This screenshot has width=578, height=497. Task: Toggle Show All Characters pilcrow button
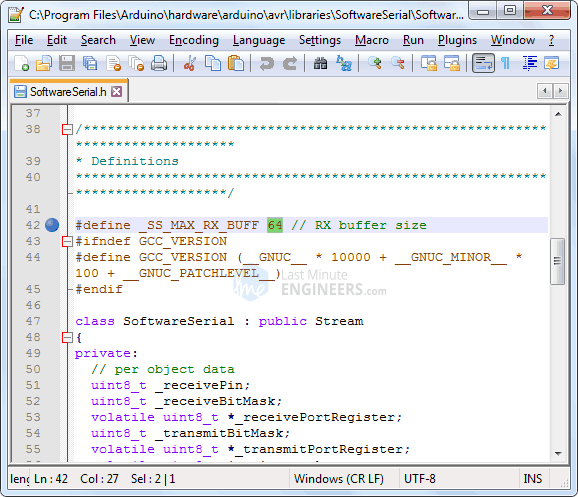[x=506, y=63]
